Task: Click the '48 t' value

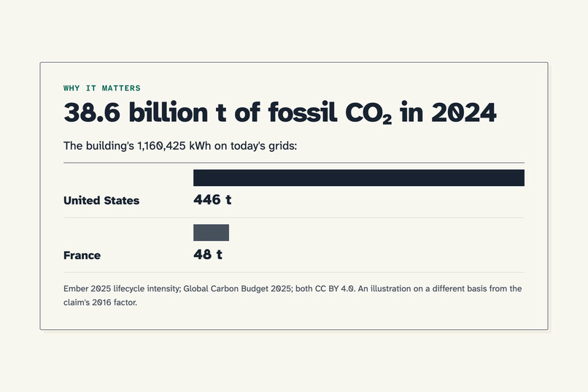Action: pyautogui.click(x=208, y=254)
